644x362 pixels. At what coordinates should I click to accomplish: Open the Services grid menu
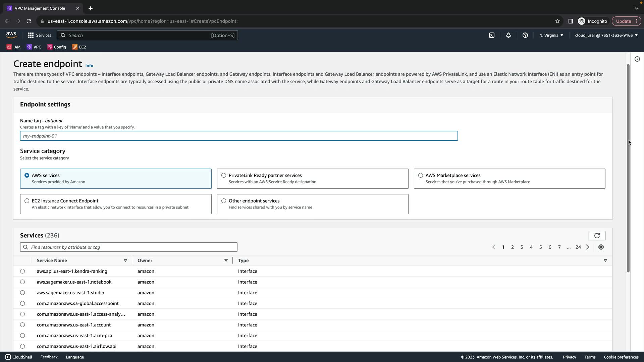point(39,35)
